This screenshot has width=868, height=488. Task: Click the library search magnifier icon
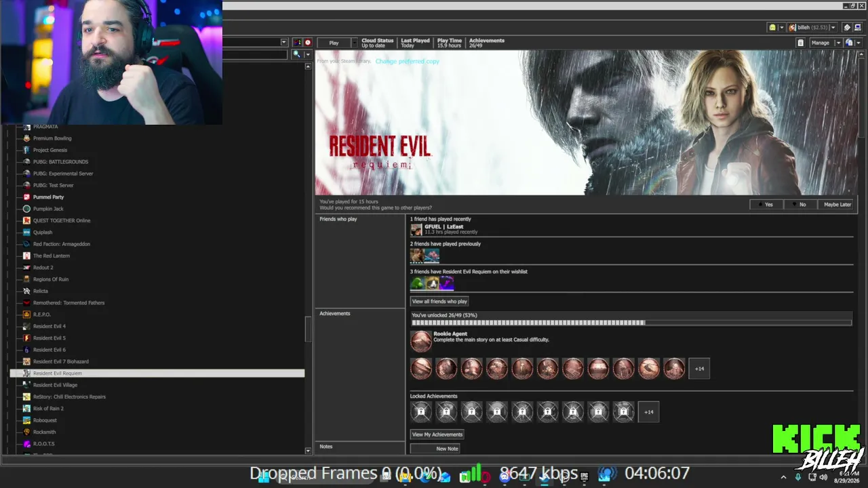pos(296,54)
